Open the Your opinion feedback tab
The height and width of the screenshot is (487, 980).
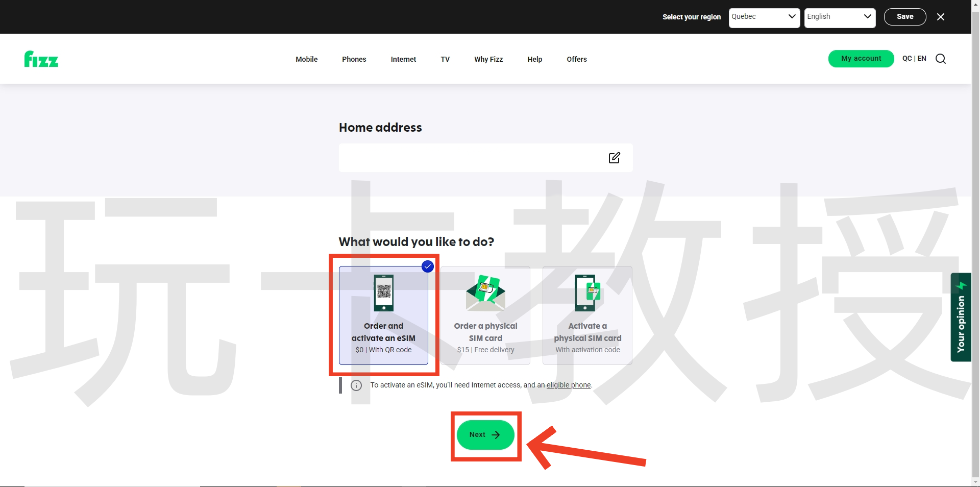tap(961, 318)
